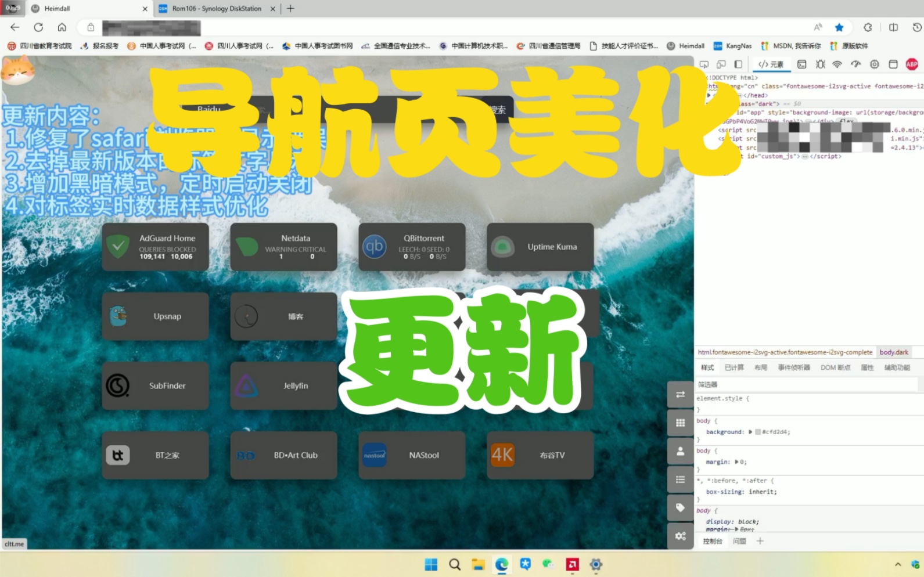
Task: Open DevTools Memory chip icon
Action: [874, 64]
